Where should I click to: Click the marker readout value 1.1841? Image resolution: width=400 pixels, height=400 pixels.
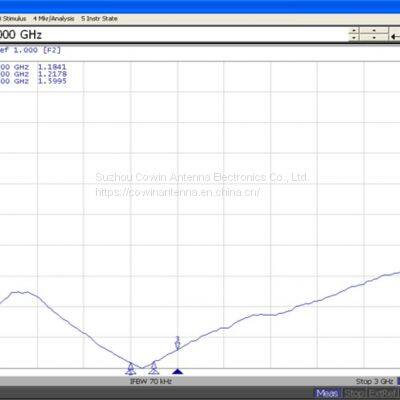coord(52,67)
